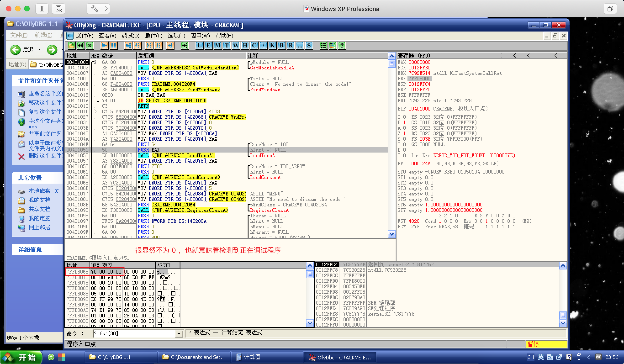The width and height of the screenshot is (624, 364).
Task: Expand the command line history dropdown
Action: (179, 334)
